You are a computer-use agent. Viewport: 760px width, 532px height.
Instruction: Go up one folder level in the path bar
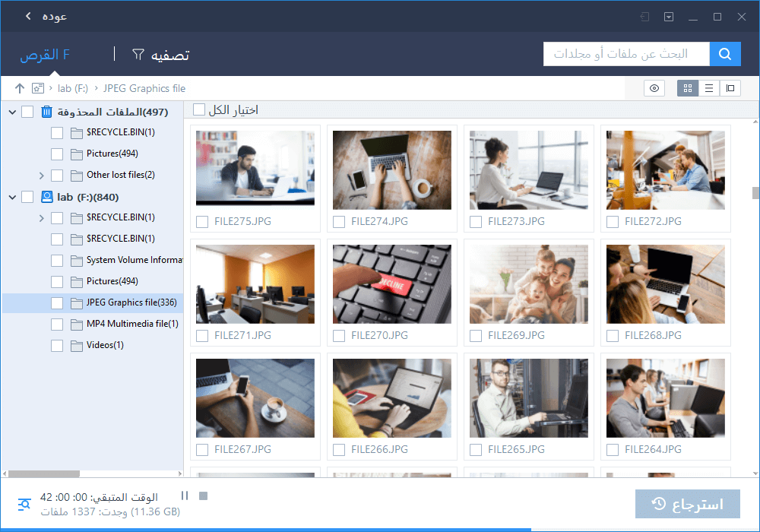(19, 88)
